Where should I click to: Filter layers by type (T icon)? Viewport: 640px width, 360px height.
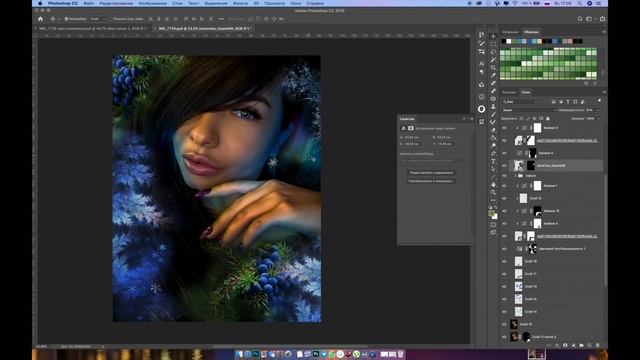coord(568,102)
